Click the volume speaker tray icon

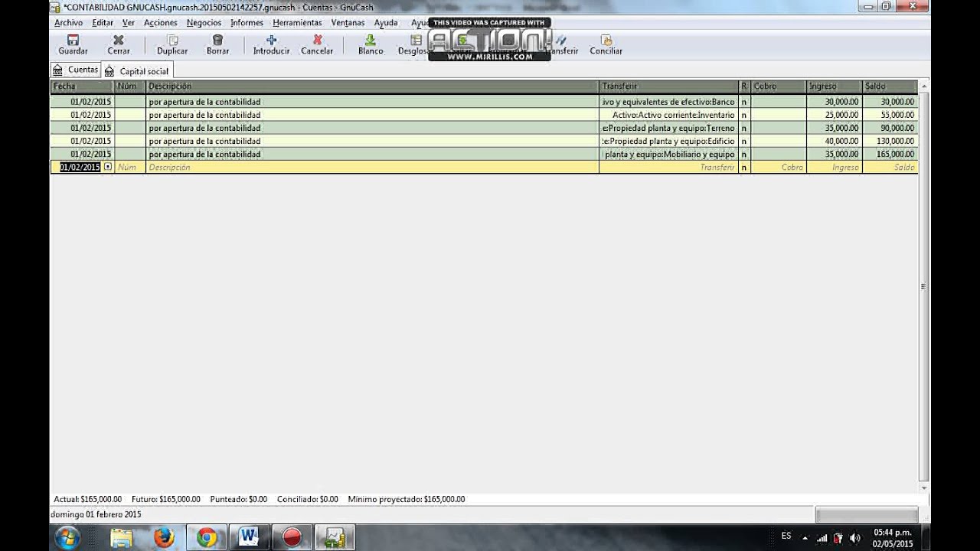click(x=855, y=538)
